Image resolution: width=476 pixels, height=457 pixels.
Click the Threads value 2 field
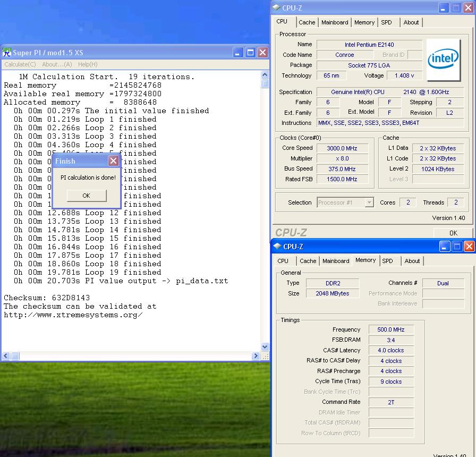(456, 202)
